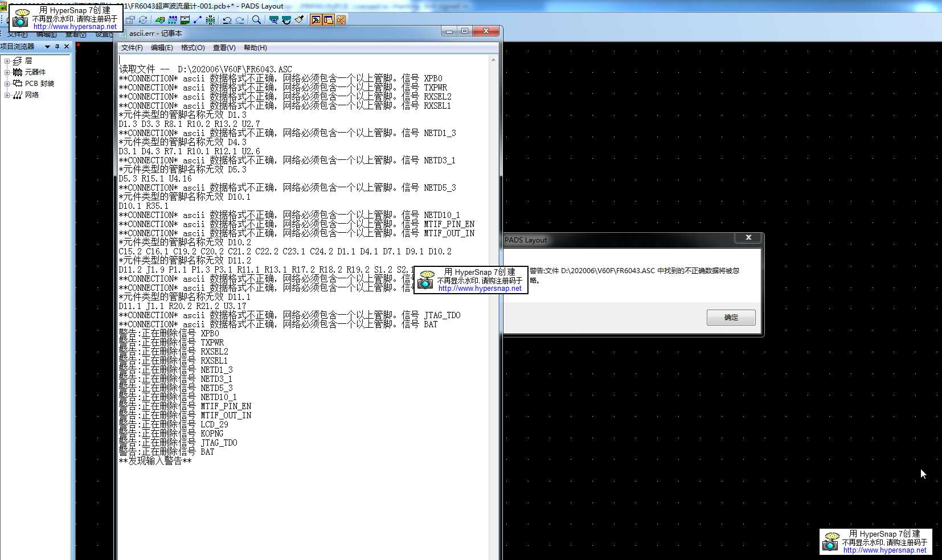Click the warning line deleting signal LCD_29

[x=174, y=425]
